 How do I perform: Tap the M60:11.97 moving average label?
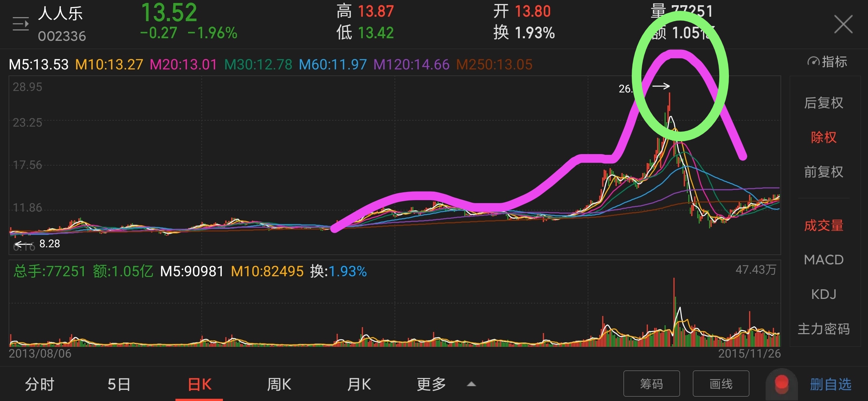pyautogui.click(x=333, y=65)
